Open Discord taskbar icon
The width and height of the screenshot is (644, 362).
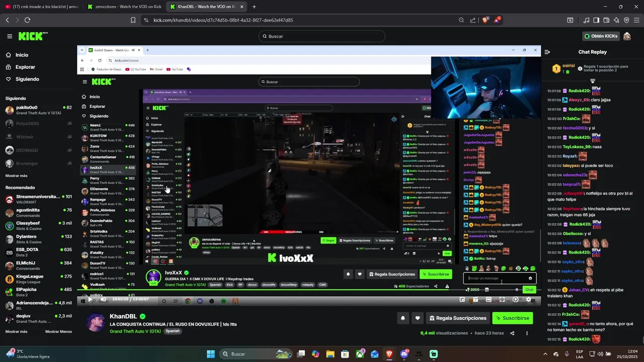coord(404,354)
